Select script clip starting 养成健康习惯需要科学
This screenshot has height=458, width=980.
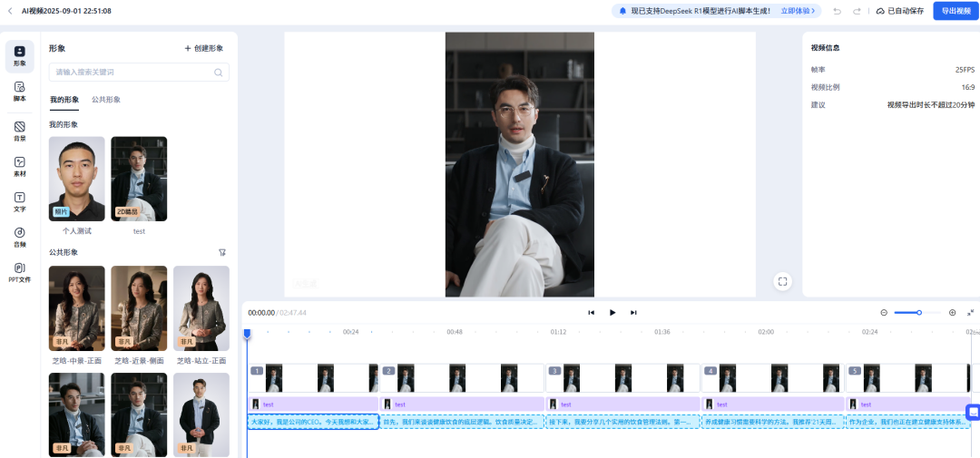pyautogui.click(x=773, y=423)
